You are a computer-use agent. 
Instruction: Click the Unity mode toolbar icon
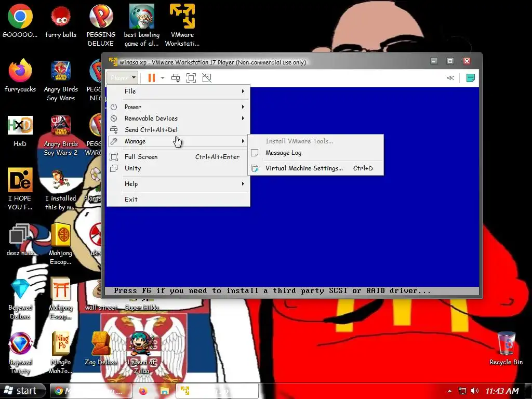click(x=207, y=78)
